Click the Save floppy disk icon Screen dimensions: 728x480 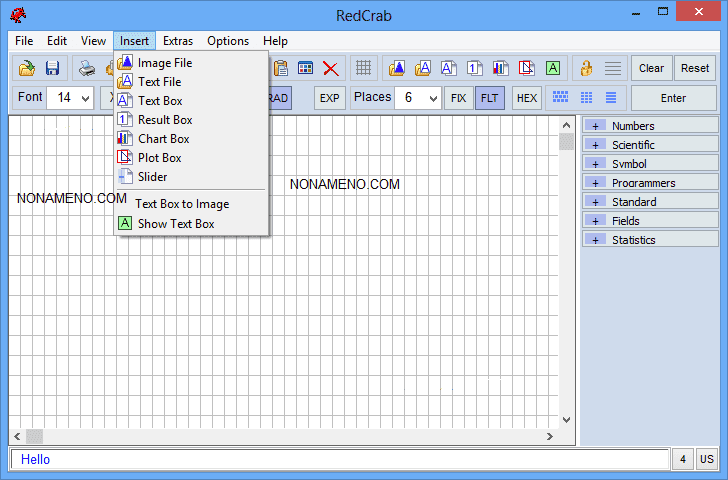(52, 68)
